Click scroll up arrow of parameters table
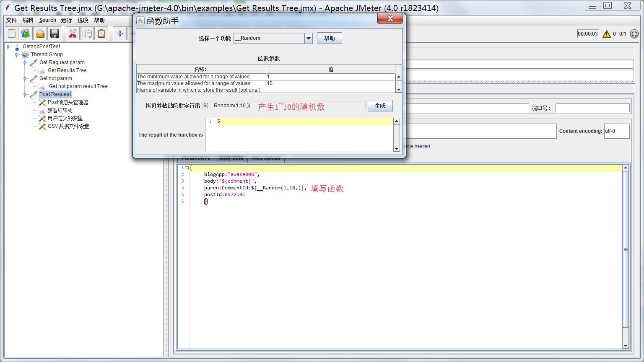 (x=399, y=77)
